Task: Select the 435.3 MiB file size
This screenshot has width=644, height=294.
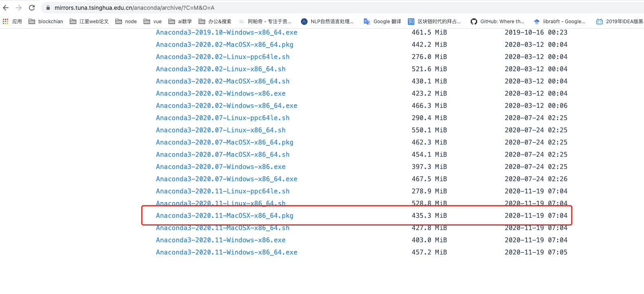Action: coord(429,216)
